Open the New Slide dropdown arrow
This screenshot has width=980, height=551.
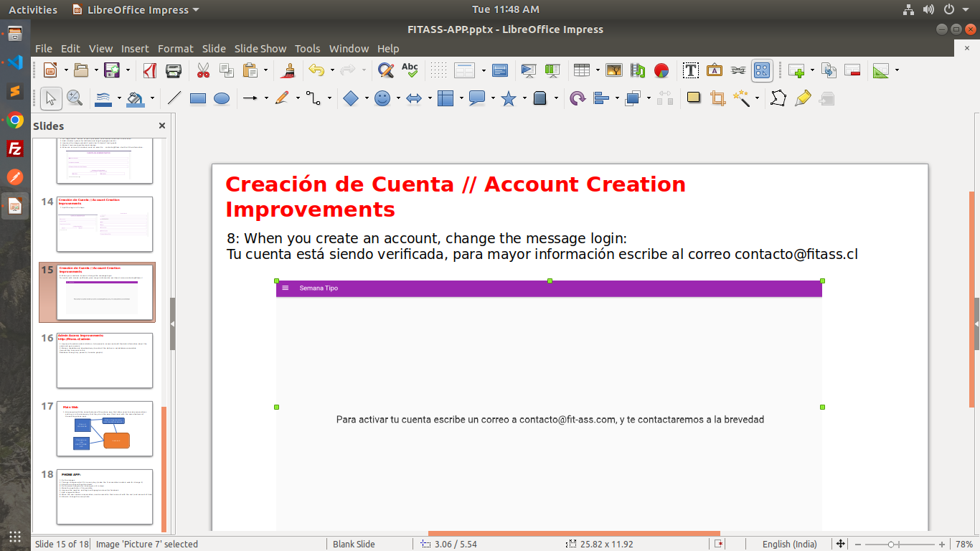click(x=812, y=70)
